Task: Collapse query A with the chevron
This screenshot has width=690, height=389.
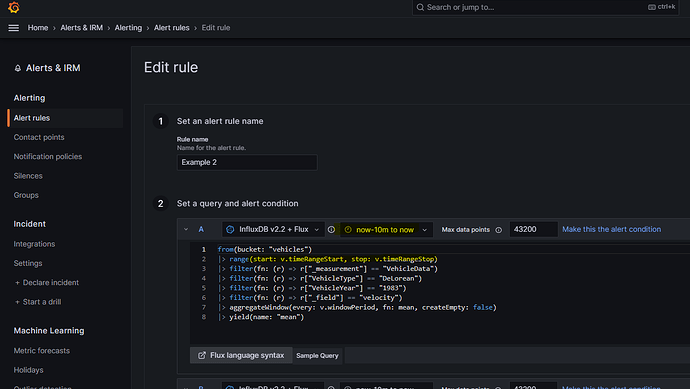Action: point(186,229)
